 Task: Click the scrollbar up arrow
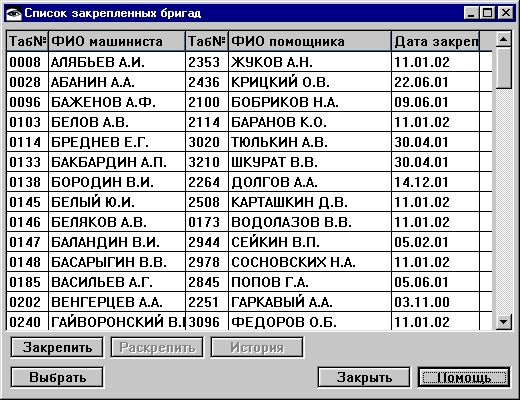coord(503,40)
